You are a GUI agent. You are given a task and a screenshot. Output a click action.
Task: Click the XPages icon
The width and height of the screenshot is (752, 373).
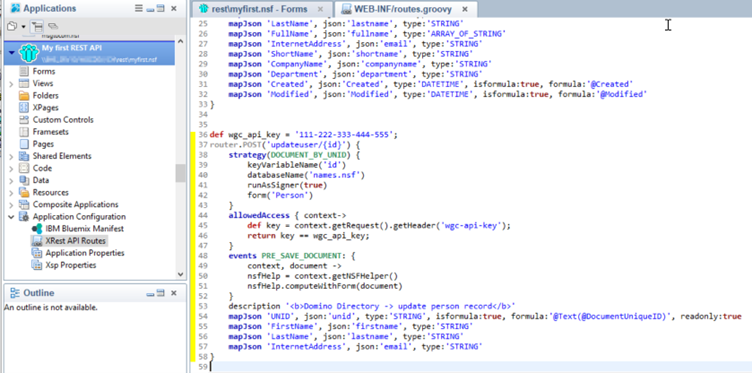(x=24, y=107)
